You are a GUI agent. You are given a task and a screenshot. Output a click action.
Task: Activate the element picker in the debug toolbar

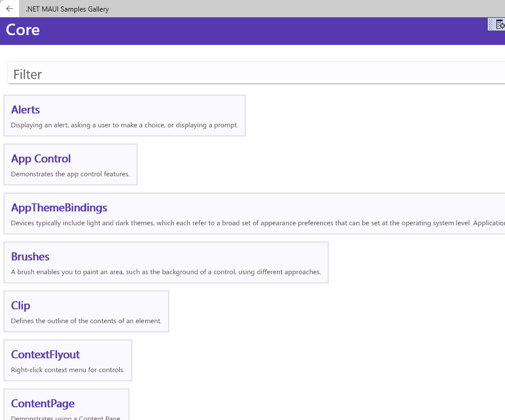(x=500, y=24)
